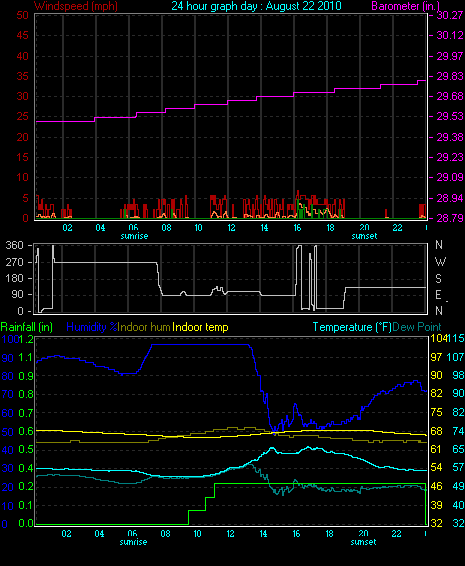
Task: Click the S compass direction label
Action: tap(438, 279)
